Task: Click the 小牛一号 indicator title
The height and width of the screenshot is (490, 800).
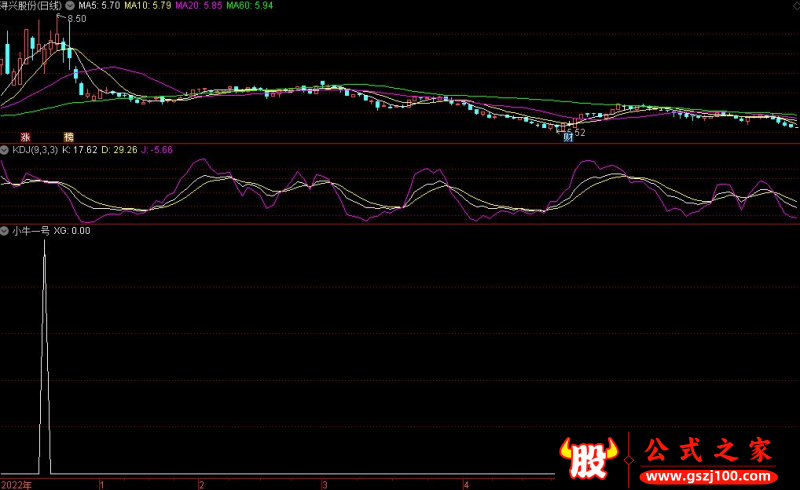Action: point(30,230)
